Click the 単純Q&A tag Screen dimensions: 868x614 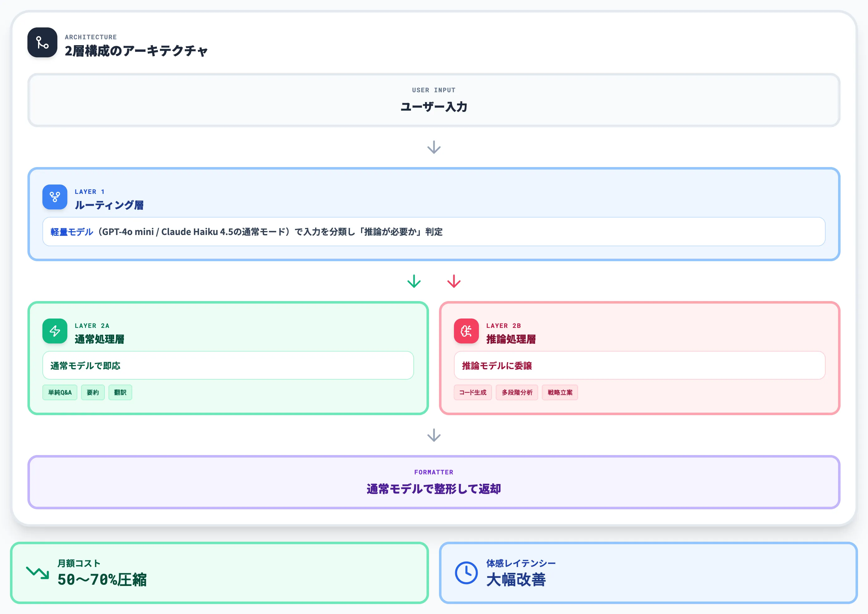[60, 392]
